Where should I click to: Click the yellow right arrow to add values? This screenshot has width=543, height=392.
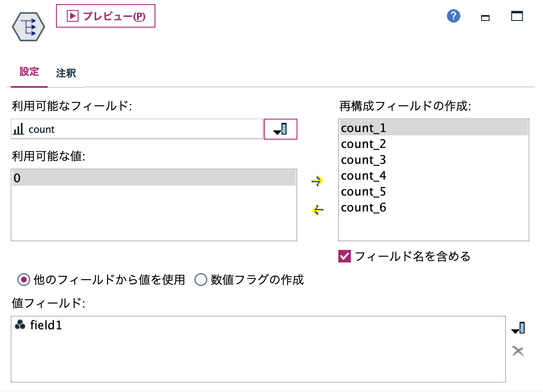(x=317, y=181)
